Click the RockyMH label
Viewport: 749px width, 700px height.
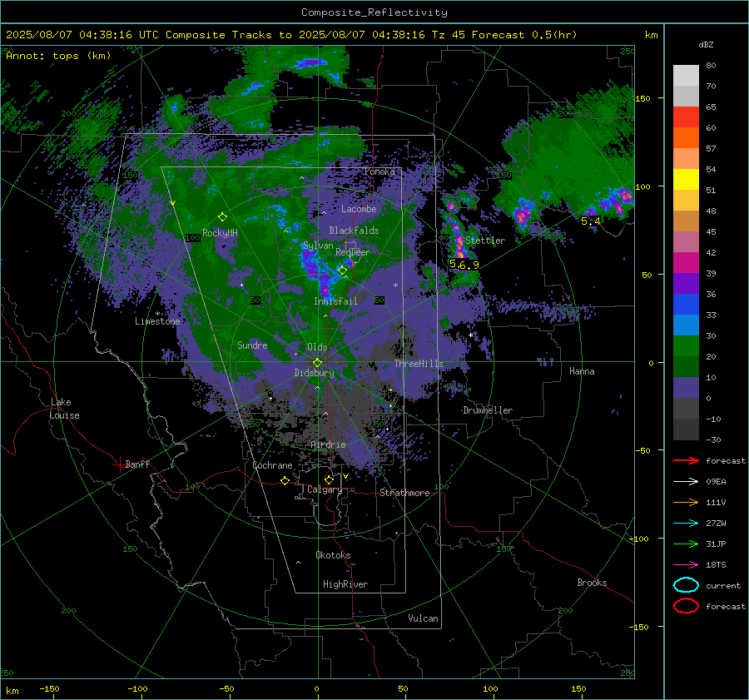[x=220, y=233]
